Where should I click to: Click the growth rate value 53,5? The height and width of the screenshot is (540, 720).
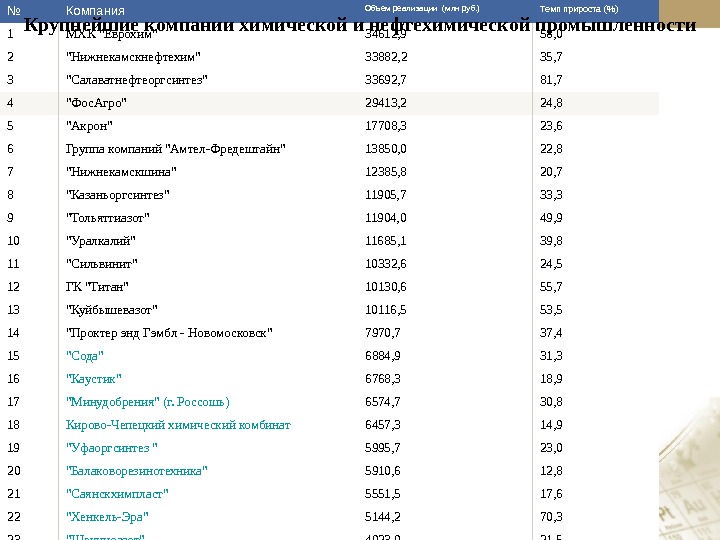(551, 309)
